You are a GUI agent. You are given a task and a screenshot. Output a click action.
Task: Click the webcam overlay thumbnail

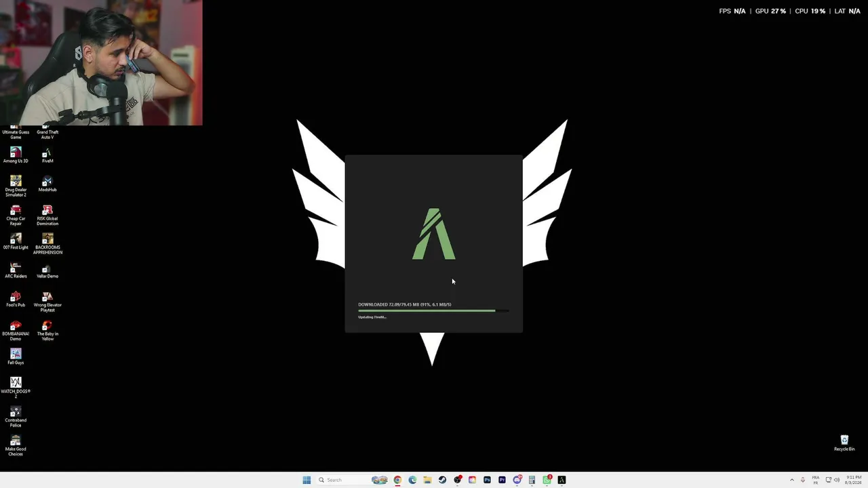pos(101,62)
